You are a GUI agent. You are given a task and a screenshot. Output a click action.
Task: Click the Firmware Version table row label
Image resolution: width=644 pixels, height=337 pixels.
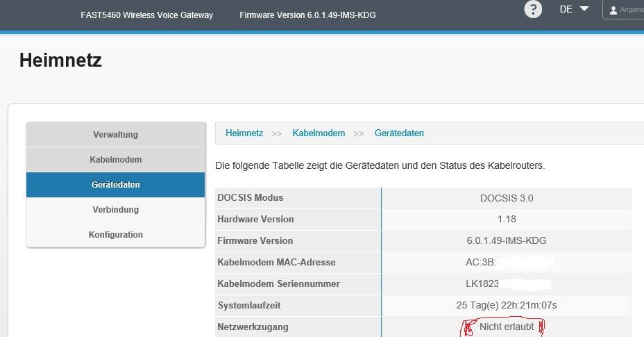pos(255,240)
